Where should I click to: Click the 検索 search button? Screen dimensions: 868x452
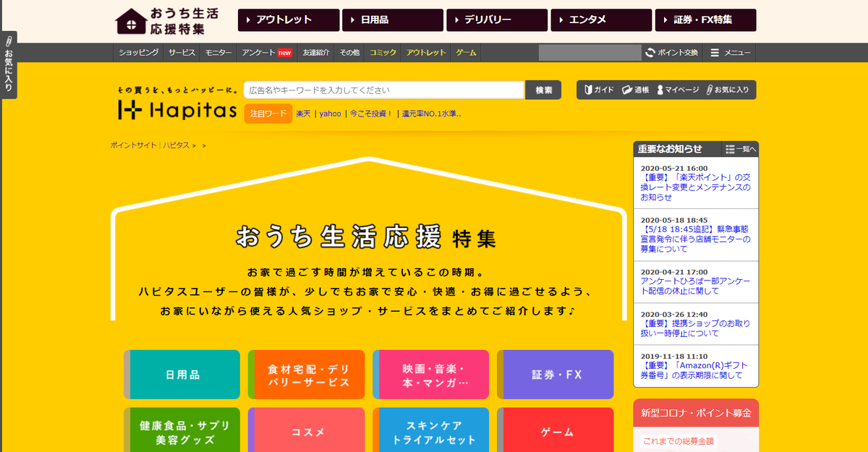(x=543, y=90)
